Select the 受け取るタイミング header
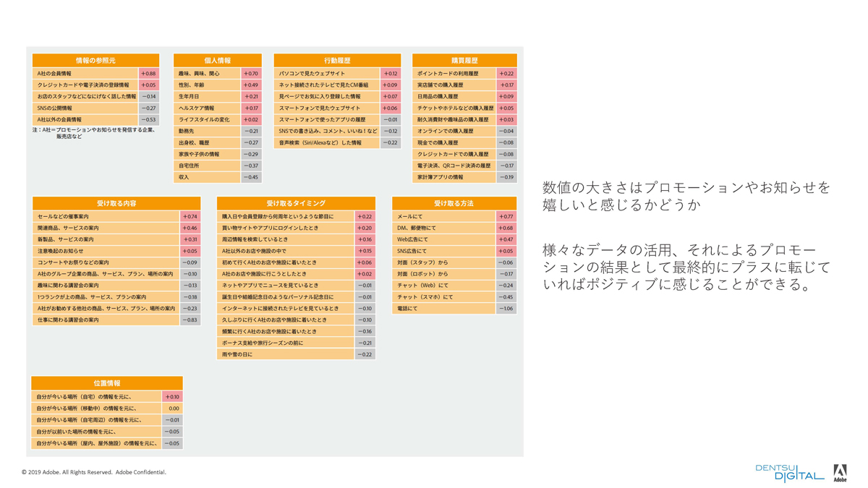Screen dimensions: 868x488 point(296,204)
